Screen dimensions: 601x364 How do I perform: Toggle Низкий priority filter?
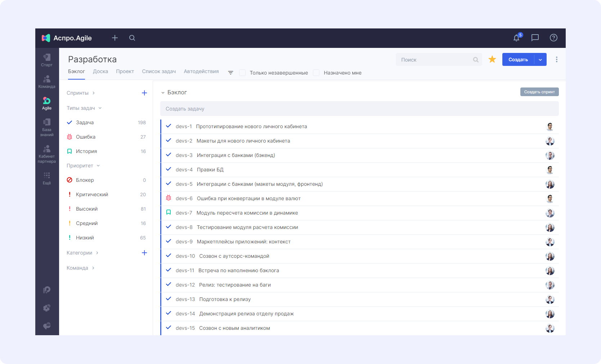106,238
